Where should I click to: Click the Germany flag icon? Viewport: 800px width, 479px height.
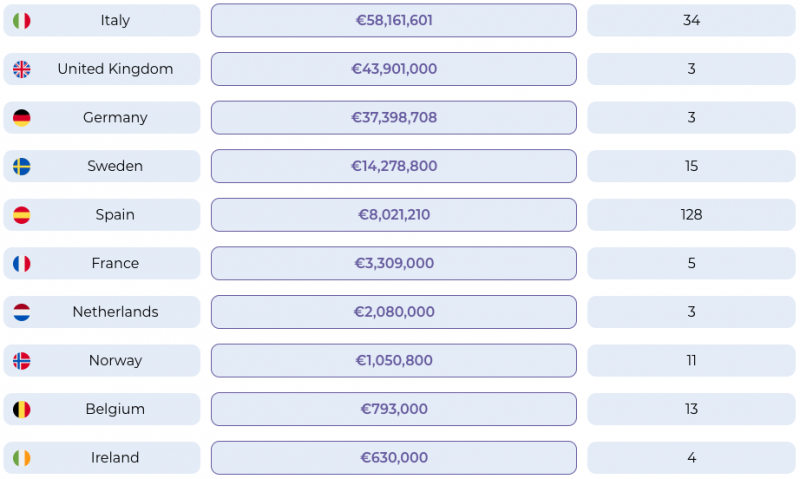click(x=22, y=118)
